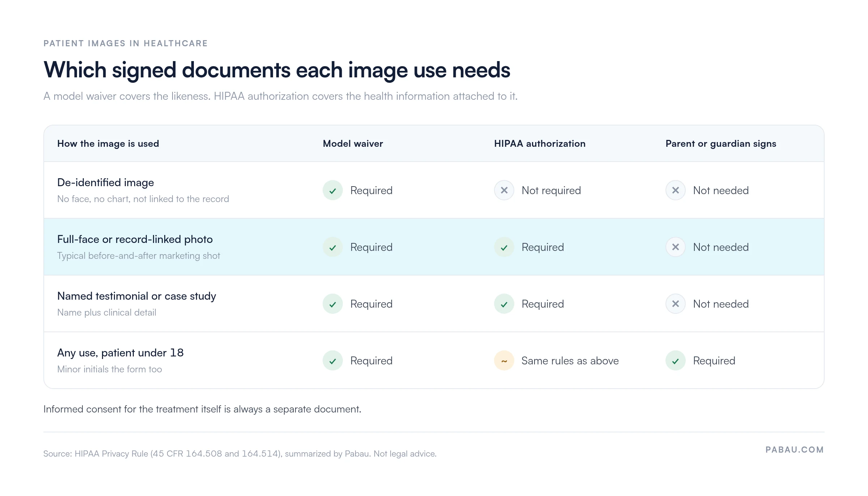Viewport: 868px width, 496px height.
Task: Click the 'Source: HIPAA Privacy Rule' footnote
Action: pyautogui.click(x=240, y=454)
